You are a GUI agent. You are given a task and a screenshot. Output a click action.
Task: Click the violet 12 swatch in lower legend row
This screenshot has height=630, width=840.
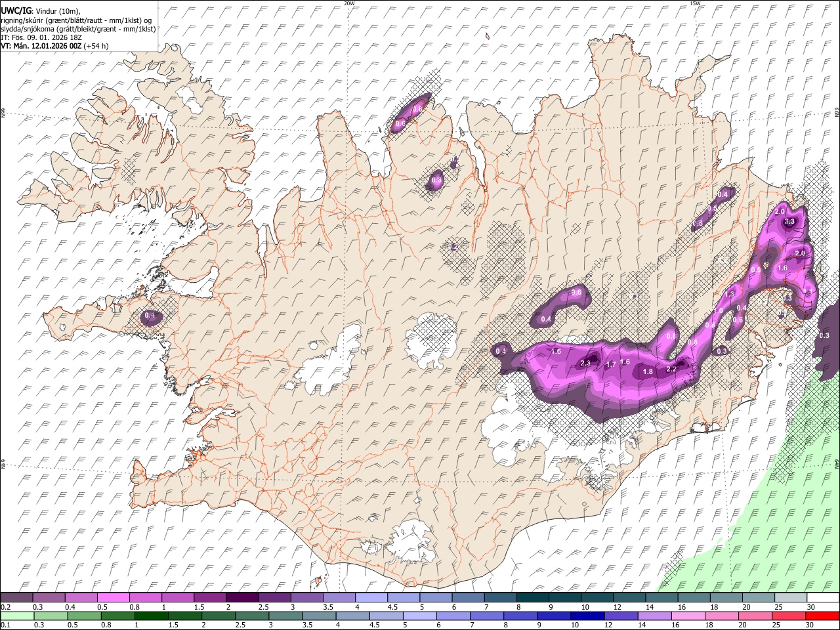click(621, 616)
